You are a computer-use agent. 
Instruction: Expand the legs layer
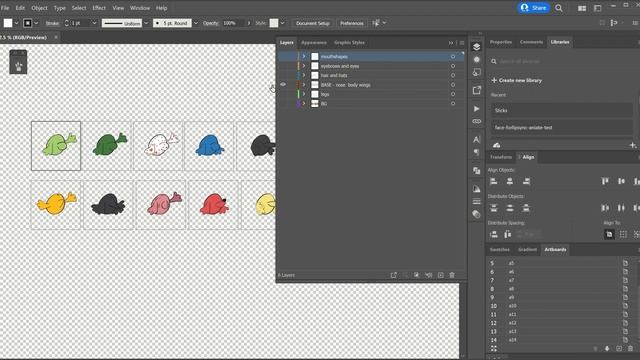[x=304, y=94]
